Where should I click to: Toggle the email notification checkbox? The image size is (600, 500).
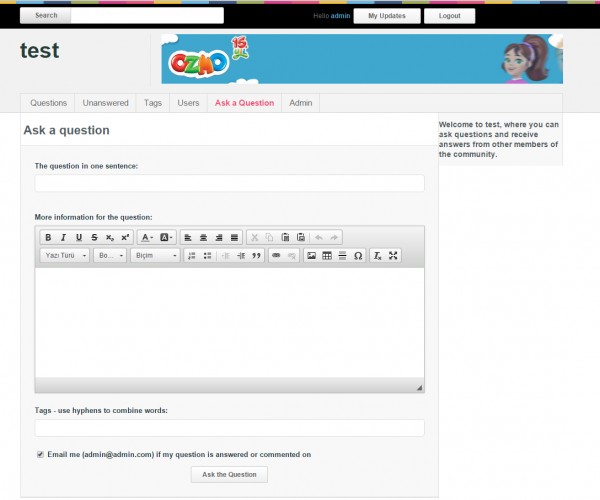[x=40, y=454]
